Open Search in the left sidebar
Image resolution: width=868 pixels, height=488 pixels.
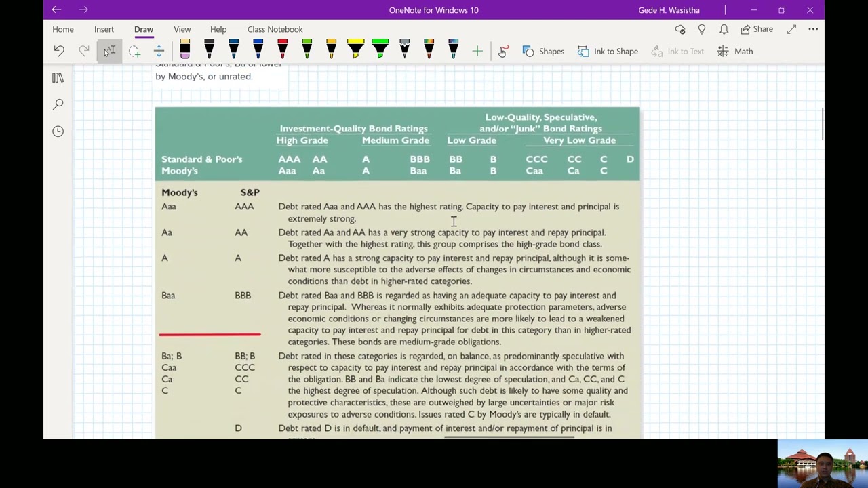point(58,104)
